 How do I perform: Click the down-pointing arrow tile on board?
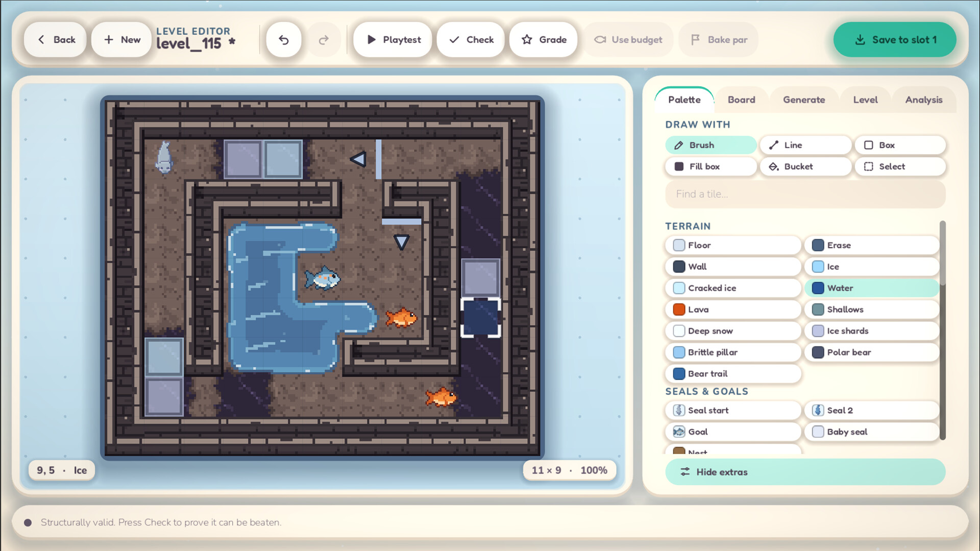click(402, 242)
